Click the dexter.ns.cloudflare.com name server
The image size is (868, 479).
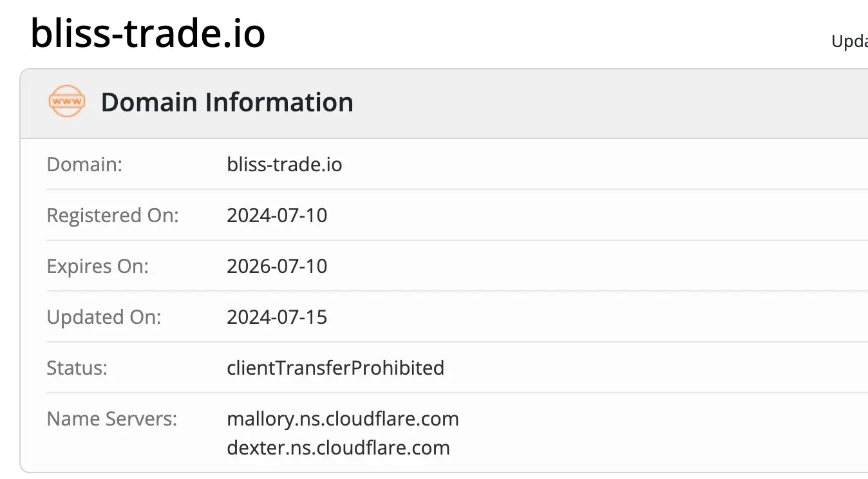[x=338, y=447]
